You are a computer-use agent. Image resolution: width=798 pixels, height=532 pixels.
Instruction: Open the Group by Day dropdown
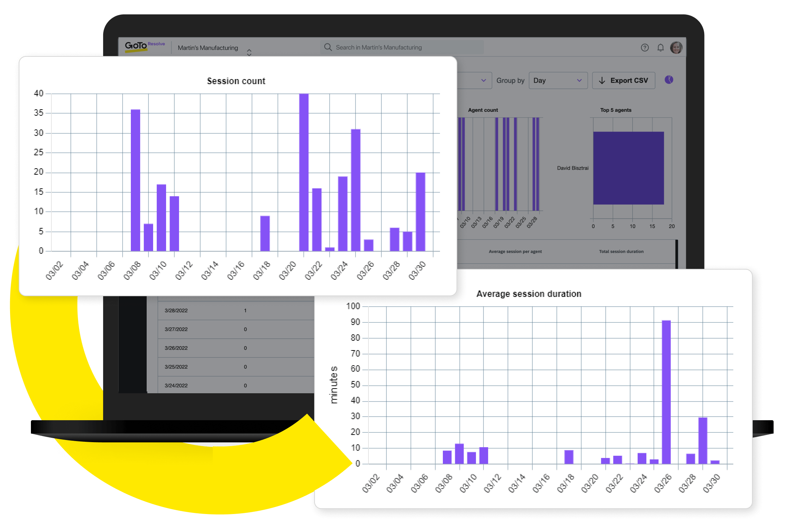tap(558, 81)
